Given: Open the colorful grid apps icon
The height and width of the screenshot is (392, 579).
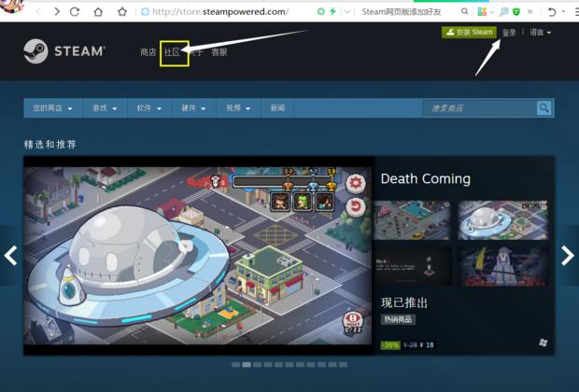Looking at the screenshot, I should click(482, 11).
